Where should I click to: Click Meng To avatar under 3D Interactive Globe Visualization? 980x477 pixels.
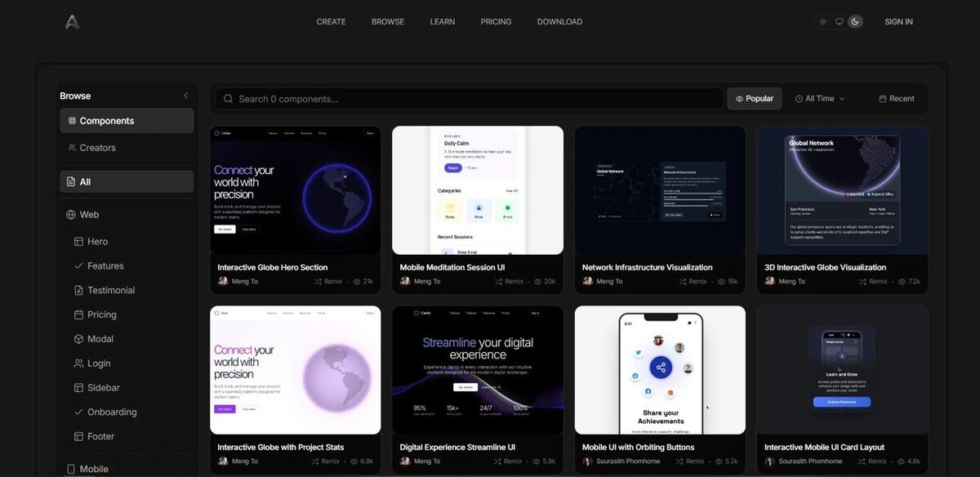coord(769,282)
